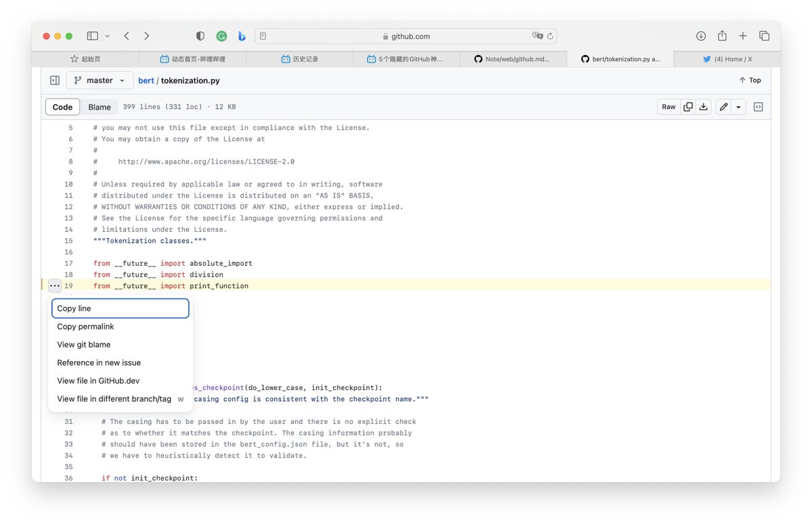Open a new Safari tab
The width and height of the screenshot is (812, 524).
pyautogui.click(x=743, y=36)
